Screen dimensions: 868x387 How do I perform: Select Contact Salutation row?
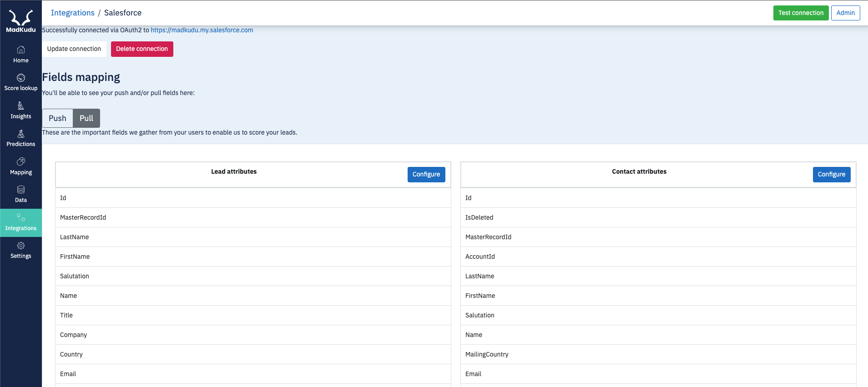pyautogui.click(x=658, y=315)
